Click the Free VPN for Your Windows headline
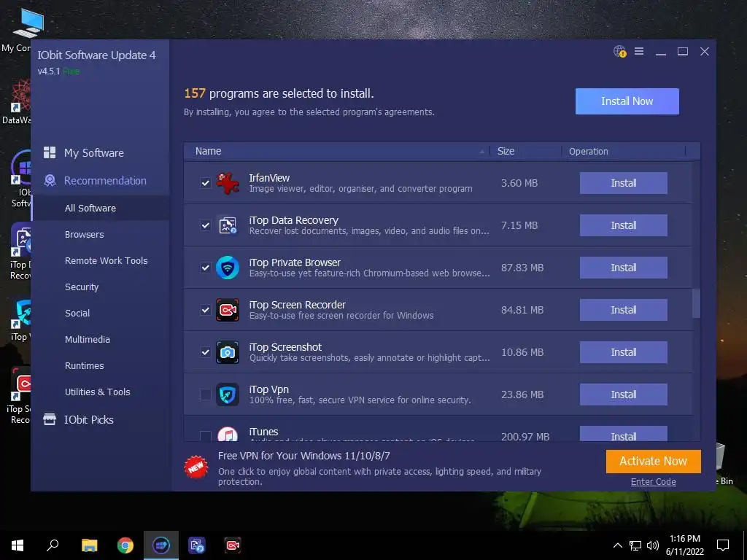 click(304, 456)
